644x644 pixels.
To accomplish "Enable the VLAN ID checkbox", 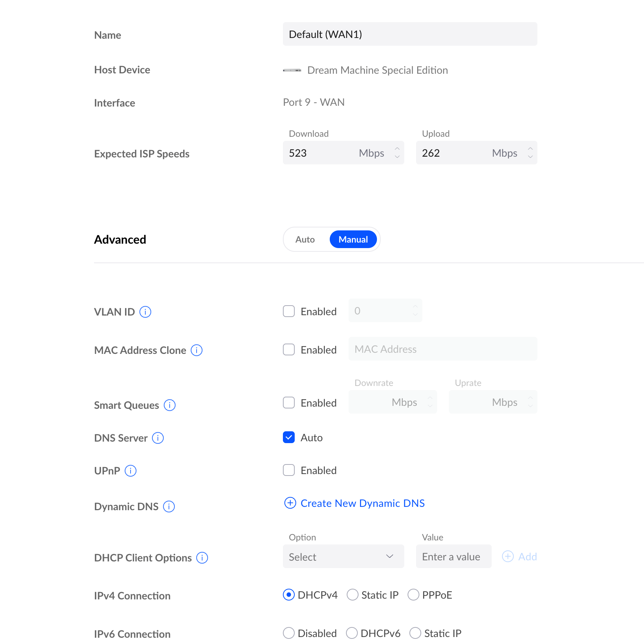I will [x=289, y=311].
